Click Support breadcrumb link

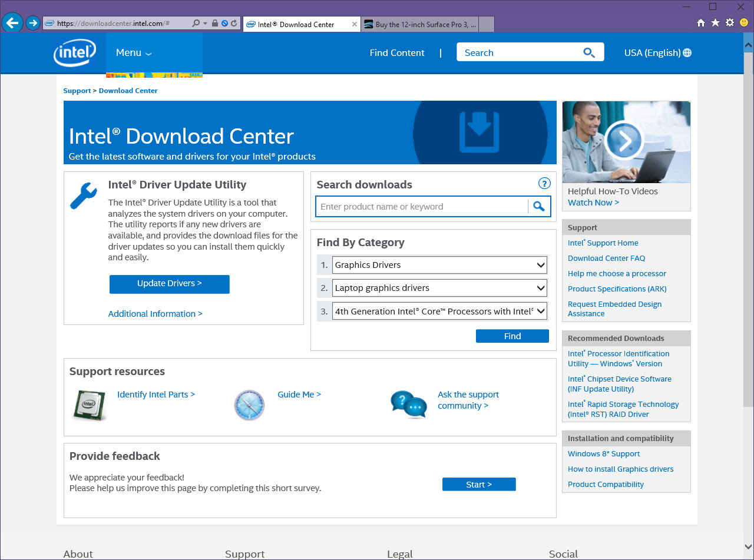tap(77, 91)
